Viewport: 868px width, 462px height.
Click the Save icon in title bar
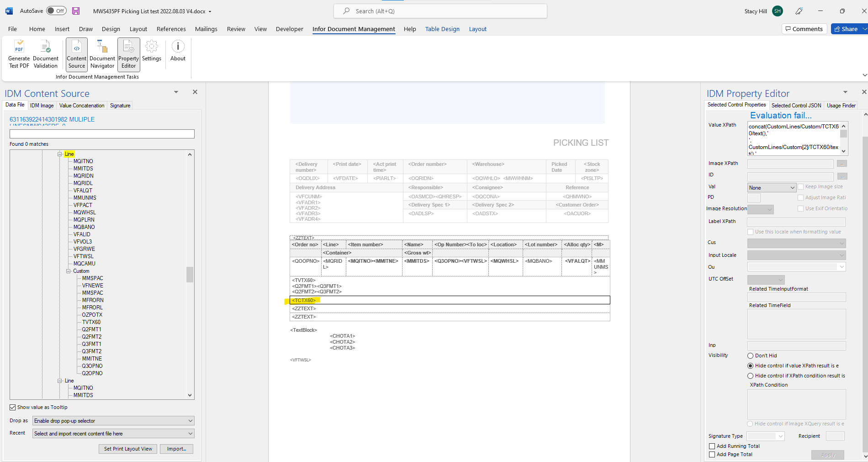76,11
